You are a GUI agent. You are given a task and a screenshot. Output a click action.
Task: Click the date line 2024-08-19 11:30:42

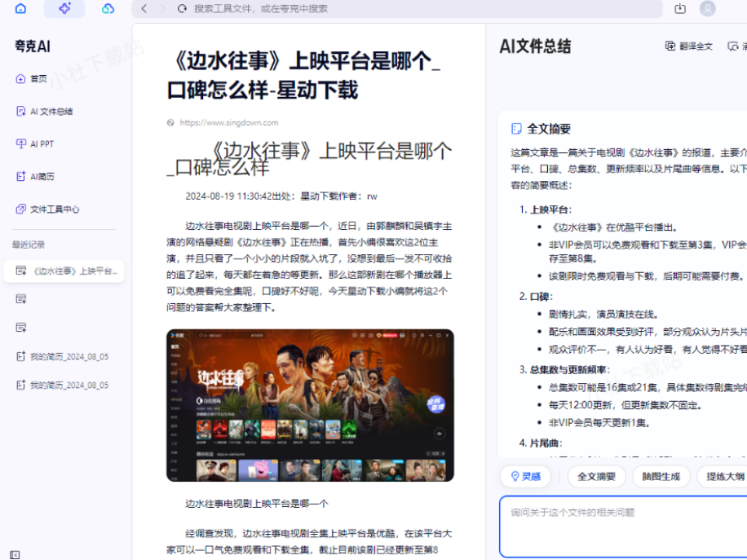click(x=228, y=196)
